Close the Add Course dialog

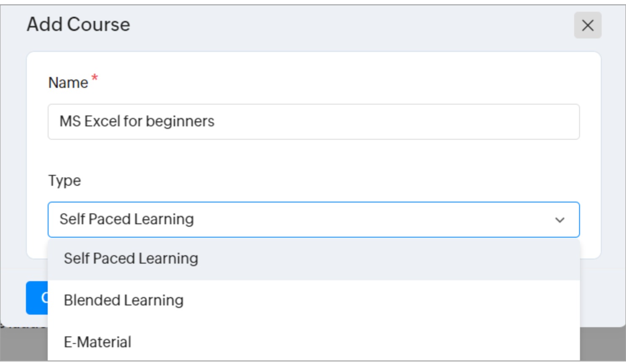coord(588,26)
